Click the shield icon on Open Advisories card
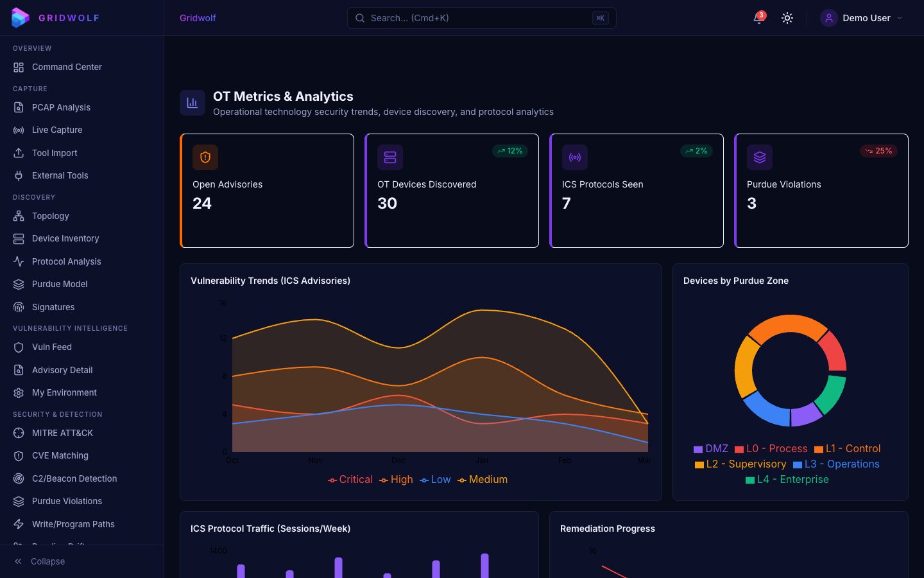This screenshot has width=924, height=578. pos(205,157)
